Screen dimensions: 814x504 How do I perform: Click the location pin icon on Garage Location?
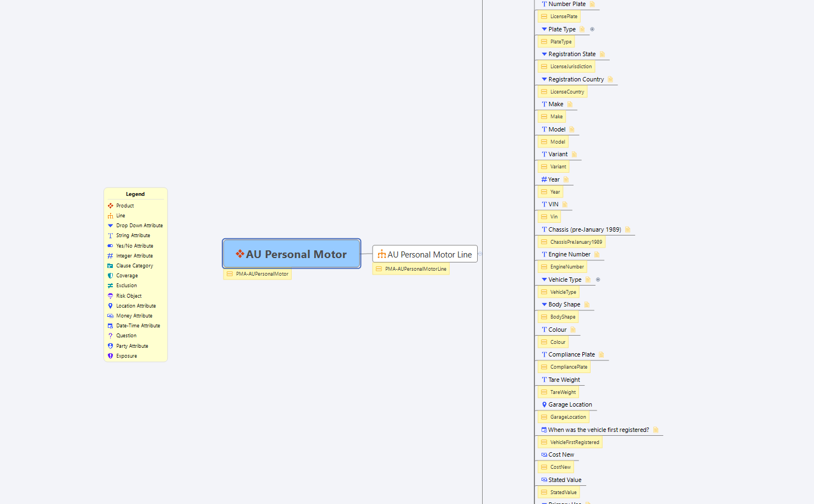point(544,405)
